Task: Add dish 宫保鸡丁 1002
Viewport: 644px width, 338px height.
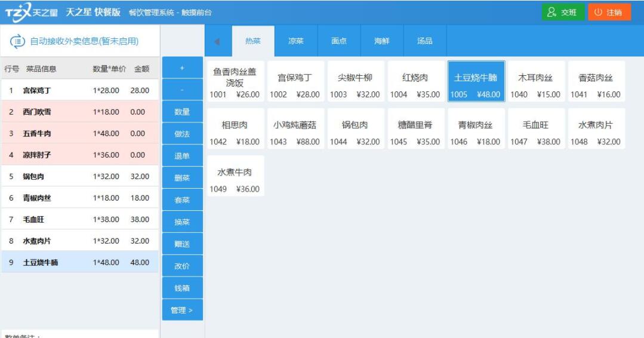Action: 295,81
